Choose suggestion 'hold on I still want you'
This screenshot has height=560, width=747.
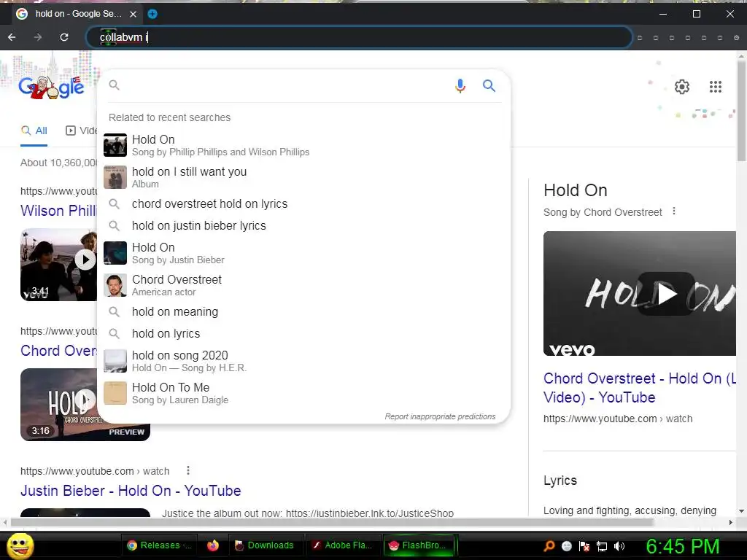304,177
